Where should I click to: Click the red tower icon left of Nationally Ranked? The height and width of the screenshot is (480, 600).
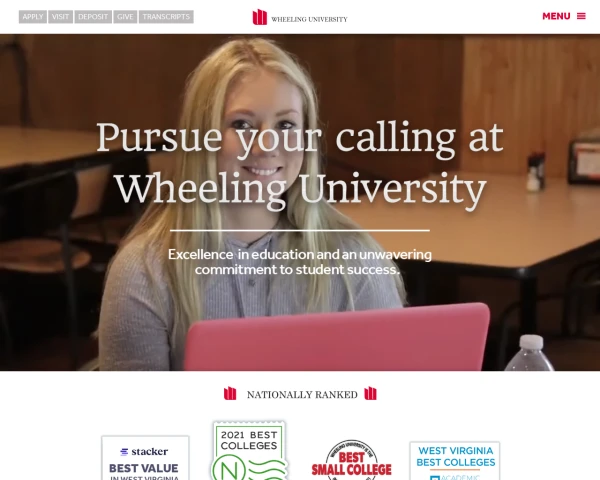point(230,393)
